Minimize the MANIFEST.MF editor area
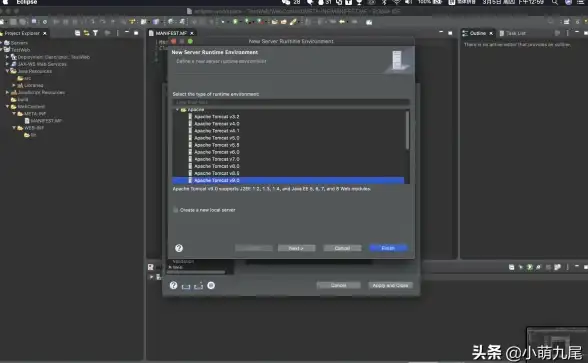This screenshot has height=363, width=588. [x=441, y=33]
